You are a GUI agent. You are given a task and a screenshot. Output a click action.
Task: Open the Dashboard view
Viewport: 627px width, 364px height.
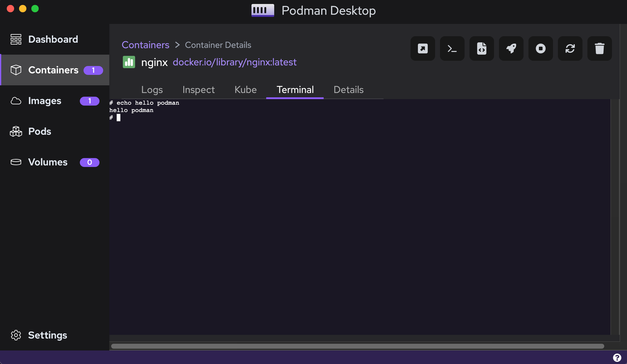pos(53,39)
